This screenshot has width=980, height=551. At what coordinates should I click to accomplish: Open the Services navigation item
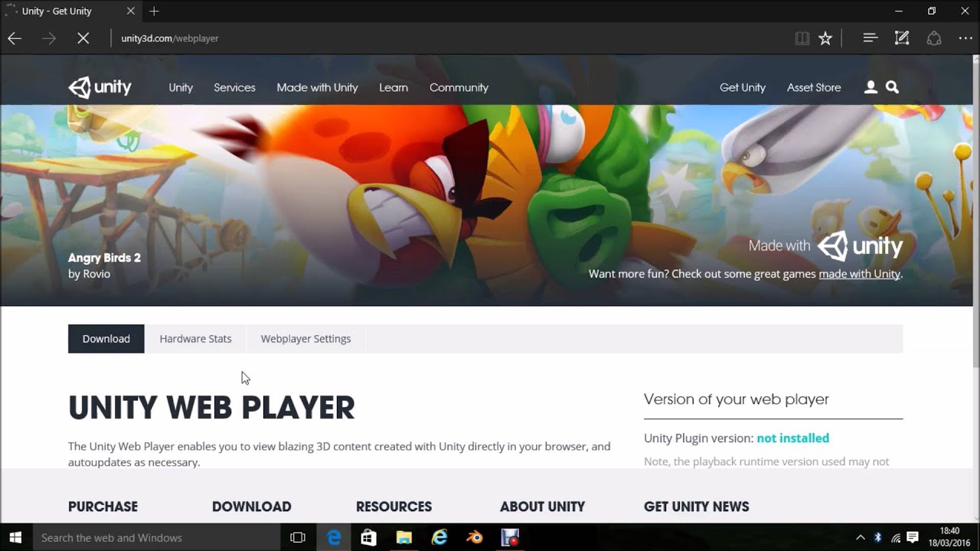tap(234, 87)
